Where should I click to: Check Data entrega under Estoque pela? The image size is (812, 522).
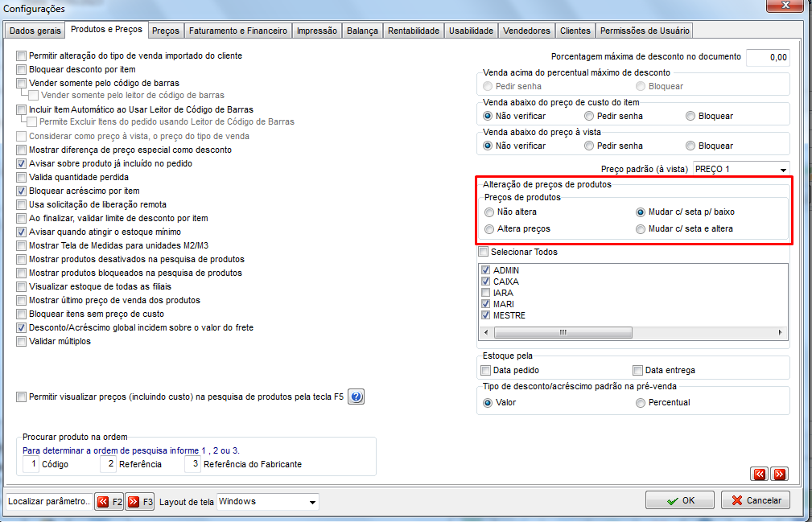[638, 371]
